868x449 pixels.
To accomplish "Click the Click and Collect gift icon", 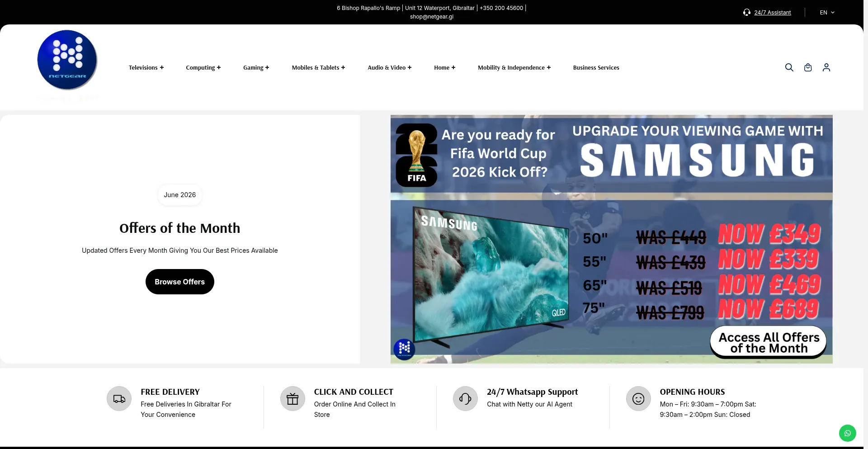I will (292, 399).
